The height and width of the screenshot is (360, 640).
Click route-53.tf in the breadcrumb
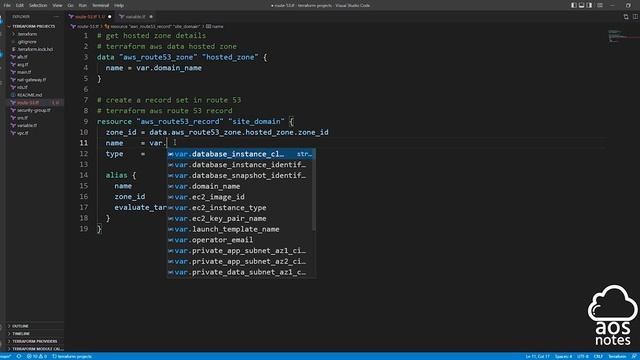coord(85,27)
